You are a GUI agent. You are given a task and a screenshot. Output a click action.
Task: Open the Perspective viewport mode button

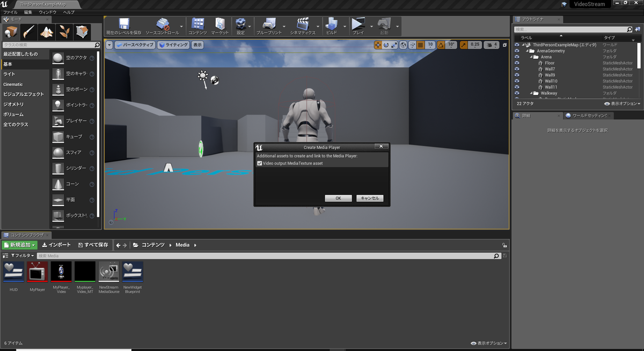point(135,45)
